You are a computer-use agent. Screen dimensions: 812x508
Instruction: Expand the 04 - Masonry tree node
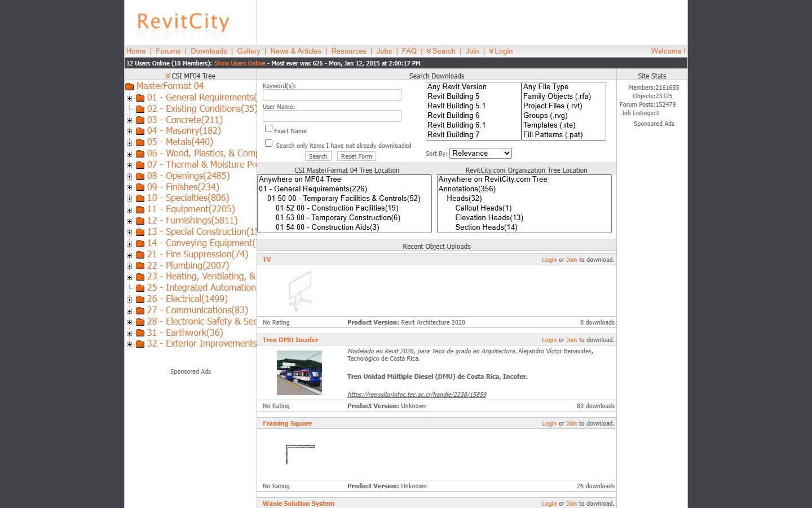(130, 132)
